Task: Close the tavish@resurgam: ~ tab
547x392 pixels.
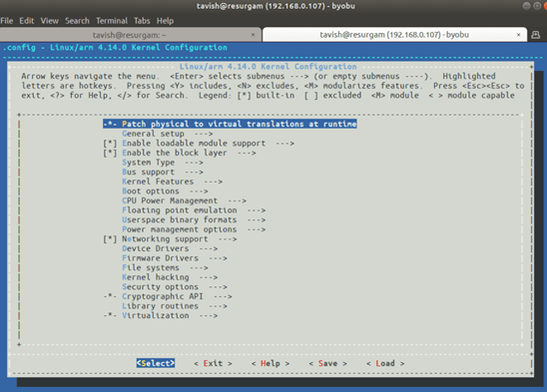Action: (253, 35)
